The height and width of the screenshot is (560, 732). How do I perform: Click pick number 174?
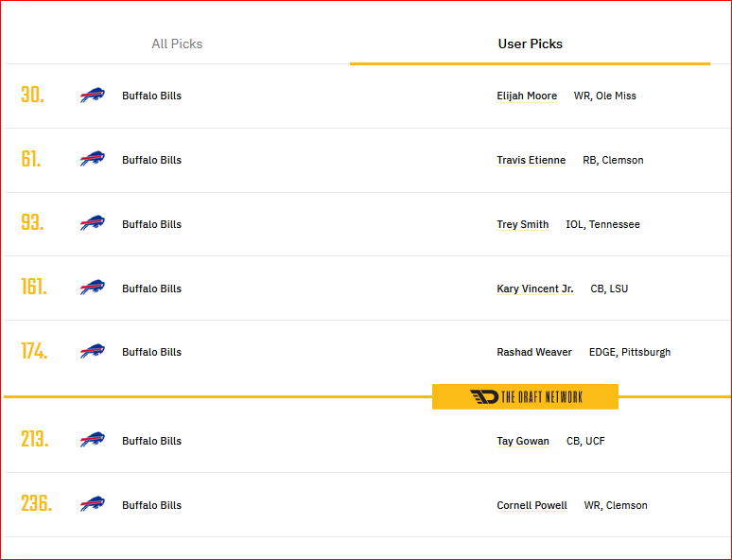pyautogui.click(x=34, y=351)
